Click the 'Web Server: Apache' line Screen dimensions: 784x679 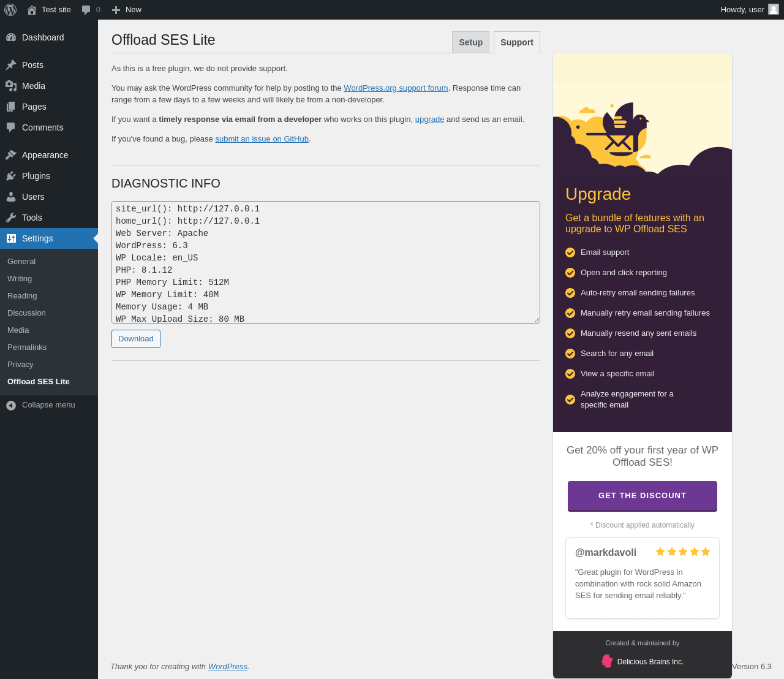pyautogui.click(x=162, y=233)
